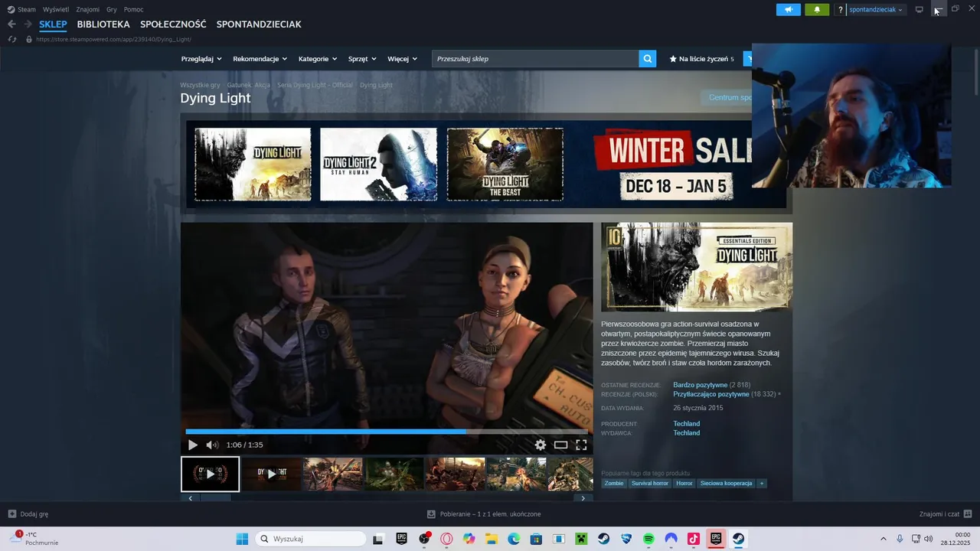Open the SKLEP tab
This screenshot has width=980, height=551.
pos(53,24)
